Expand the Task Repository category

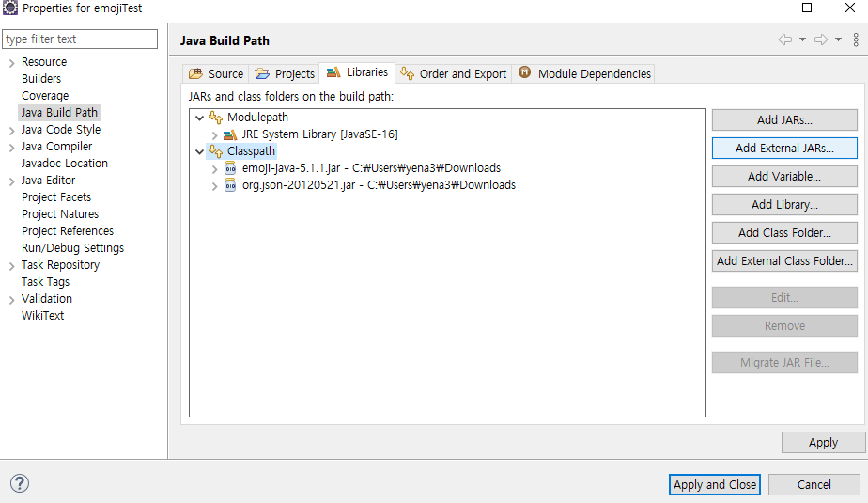(11, 266)
